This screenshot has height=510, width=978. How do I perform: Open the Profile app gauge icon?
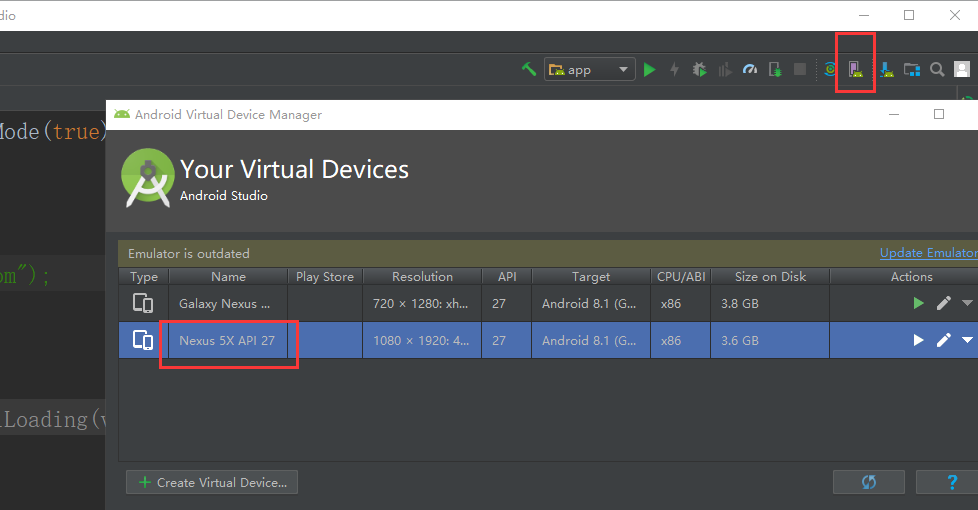(x=750, y=69)
